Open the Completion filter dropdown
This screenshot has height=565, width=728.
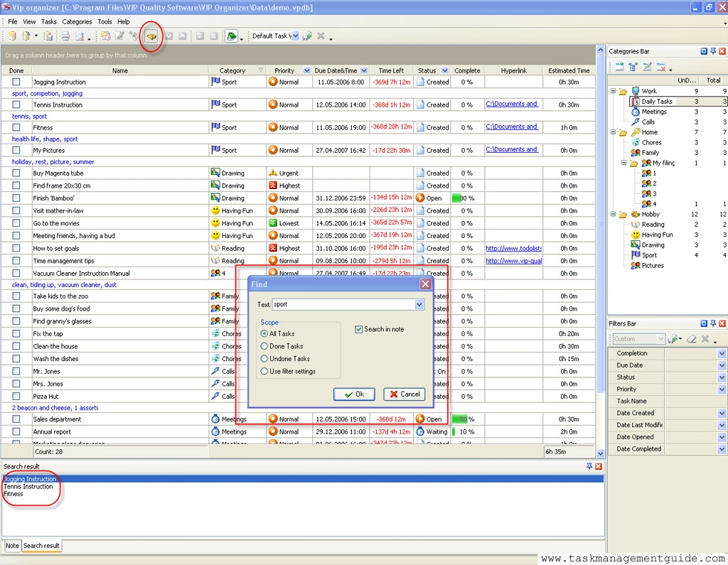(x=722, y=353)
